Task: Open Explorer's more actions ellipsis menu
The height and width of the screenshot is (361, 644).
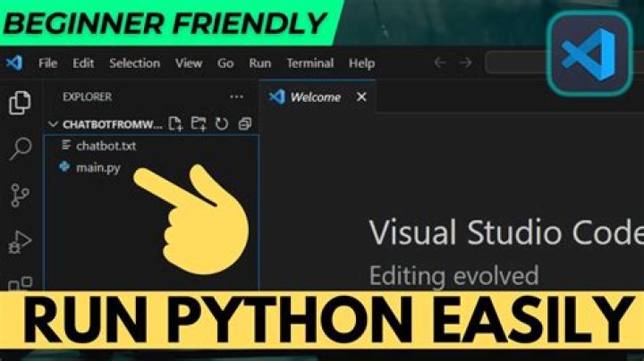Action: 236,97
